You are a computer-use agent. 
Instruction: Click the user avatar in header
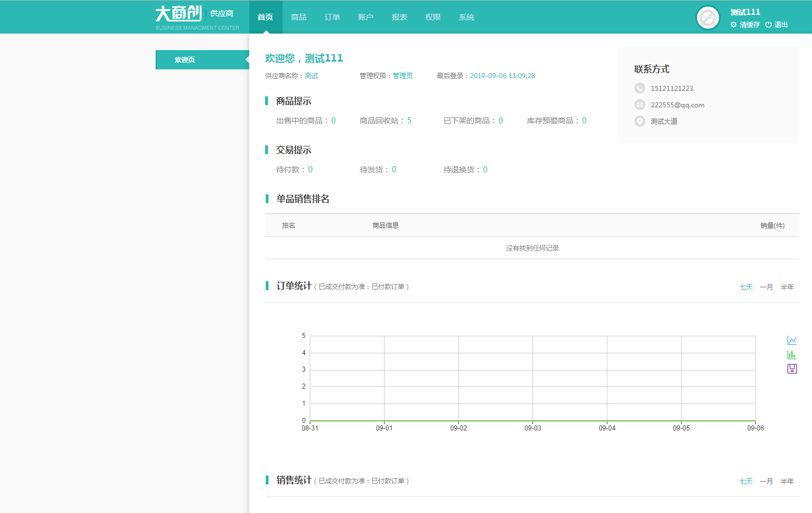708,18
